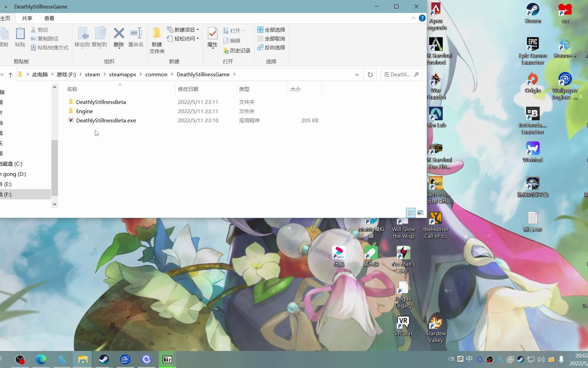The width and height of the screenshot is (588, 368).
Task: Open History (历史记录)
Action: tap(237, 50)
